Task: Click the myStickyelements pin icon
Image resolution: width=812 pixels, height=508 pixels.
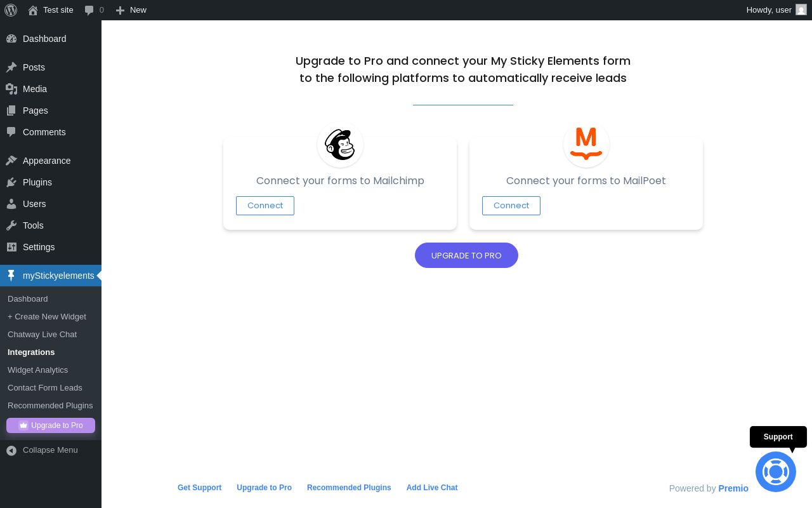Action: tap(11, 276)
